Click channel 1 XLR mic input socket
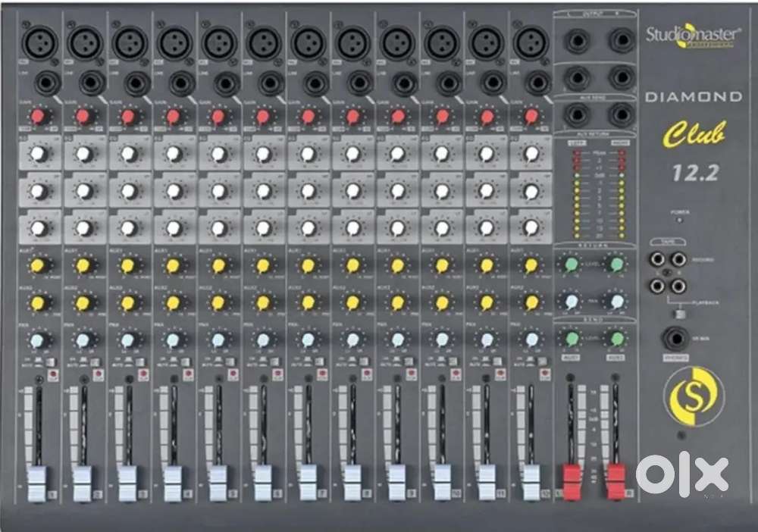This screenshot has height=532, width=758. (x=40, y=42)
